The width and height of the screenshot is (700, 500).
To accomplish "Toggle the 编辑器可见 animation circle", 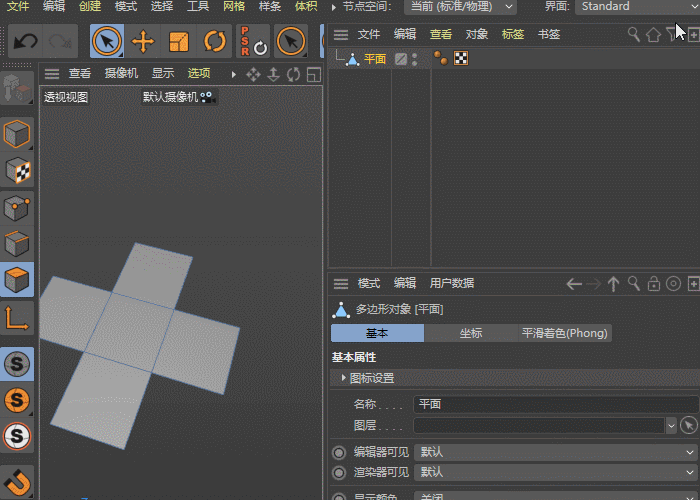I will pos(339,453).
